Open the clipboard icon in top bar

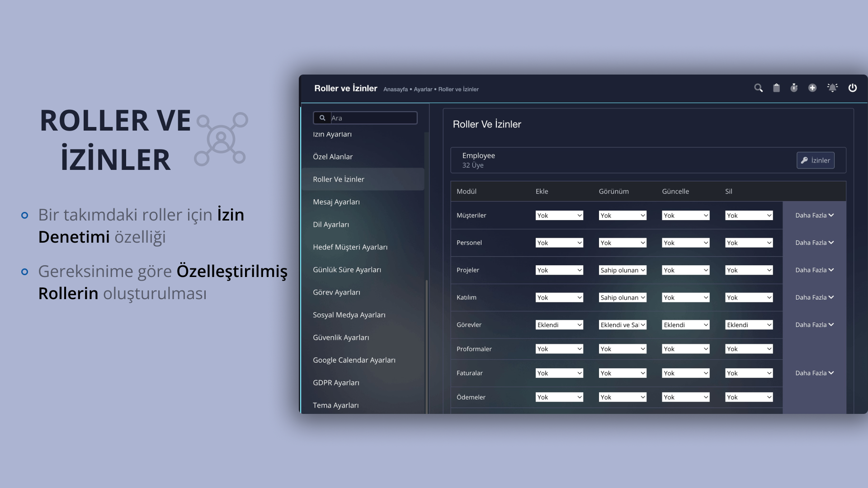click(x=776, y=88)
